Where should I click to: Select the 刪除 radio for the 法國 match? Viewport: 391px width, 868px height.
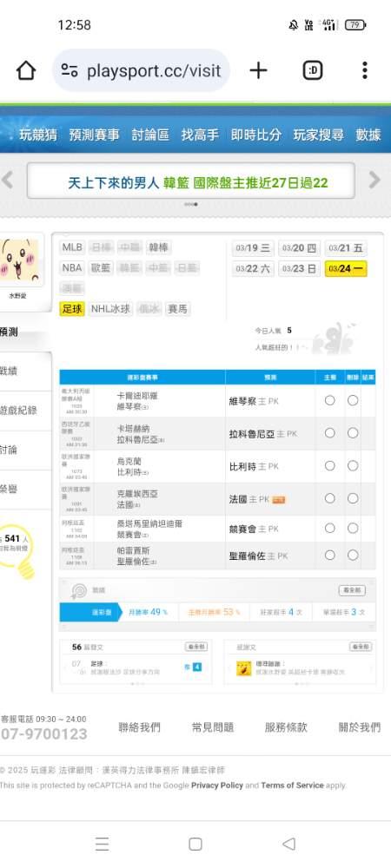pos(353,498)
